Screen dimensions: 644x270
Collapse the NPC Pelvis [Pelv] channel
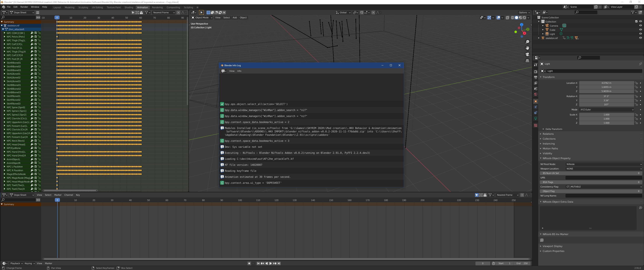4,37
